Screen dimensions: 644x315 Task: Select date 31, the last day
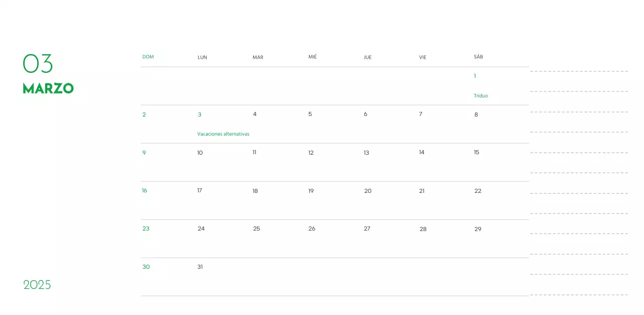tap(200, 267)
